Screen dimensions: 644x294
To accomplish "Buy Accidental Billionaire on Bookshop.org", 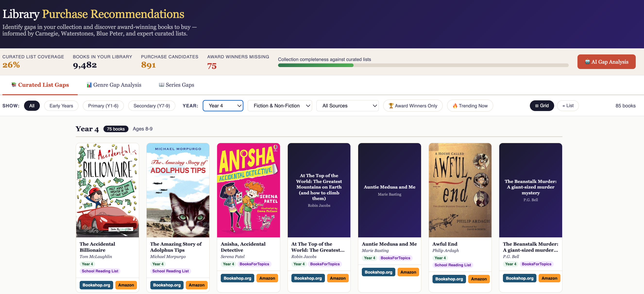I will [x=96, y=285].
